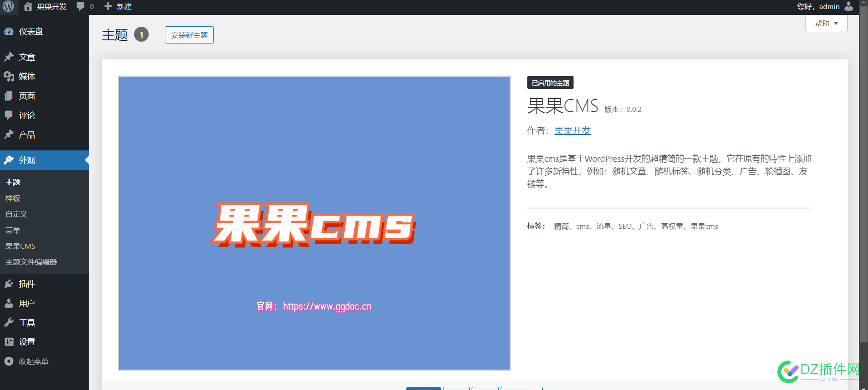This screenshot has height=390, width=868.
Task: Open 页面 menu item
Action: coord(44,96)
